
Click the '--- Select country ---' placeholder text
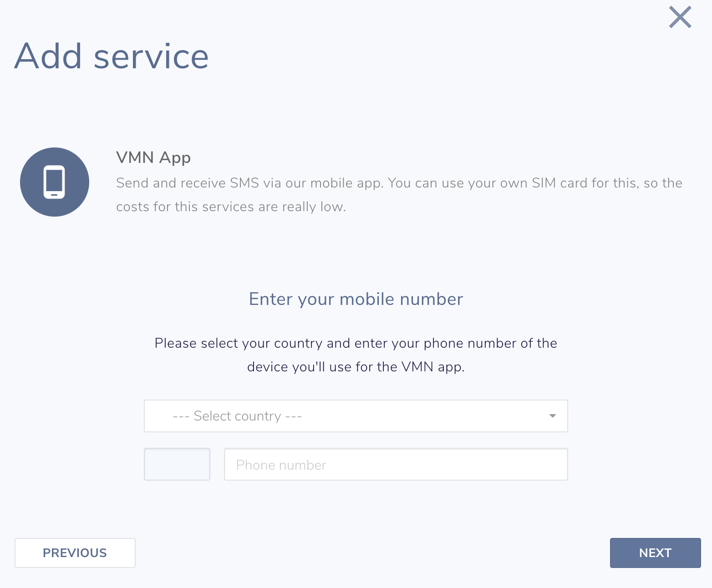[237, 416]
